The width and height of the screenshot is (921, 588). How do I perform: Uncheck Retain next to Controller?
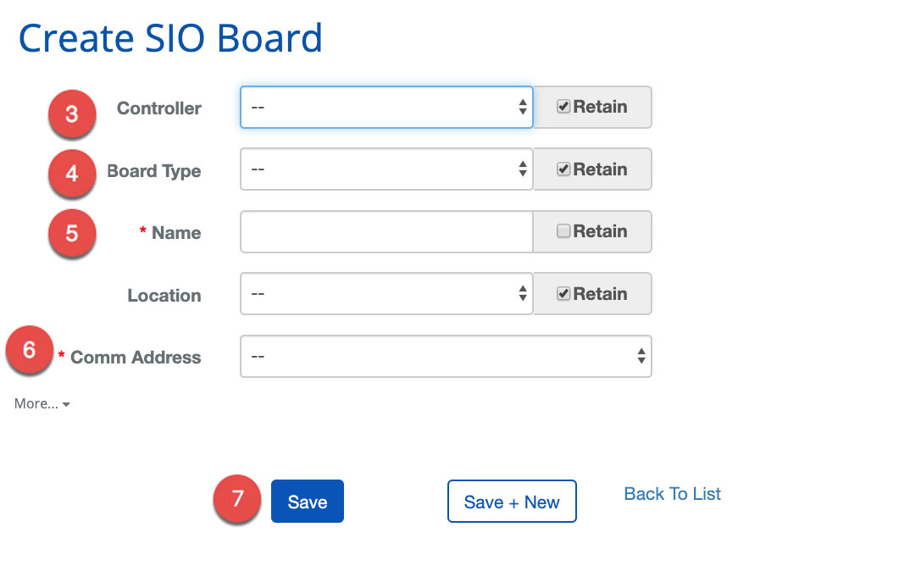tap(562, 106)
